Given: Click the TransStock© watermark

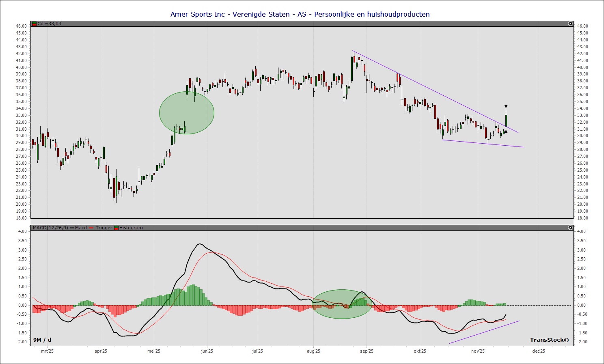Looking at the screenshot, I should tap(549, 340).
